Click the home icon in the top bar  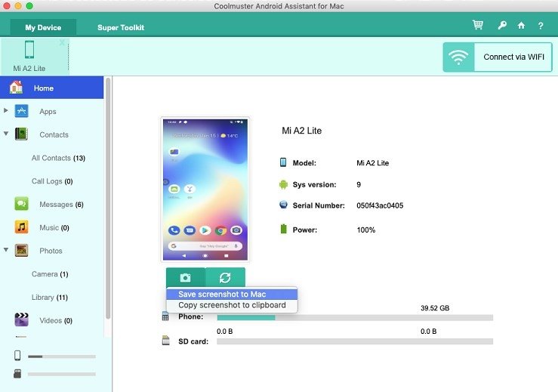pos(521,25)
